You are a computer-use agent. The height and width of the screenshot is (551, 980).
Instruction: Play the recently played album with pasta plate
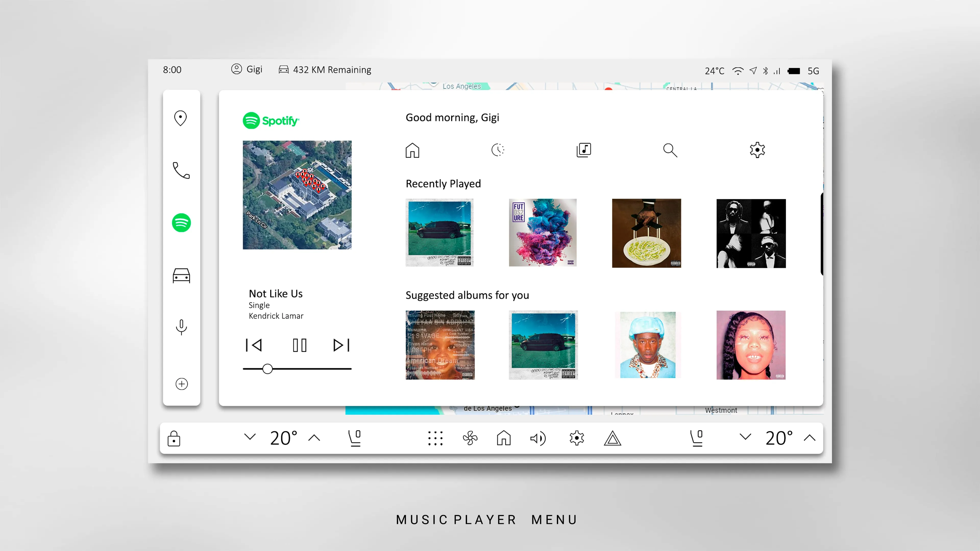coord(646,233)
